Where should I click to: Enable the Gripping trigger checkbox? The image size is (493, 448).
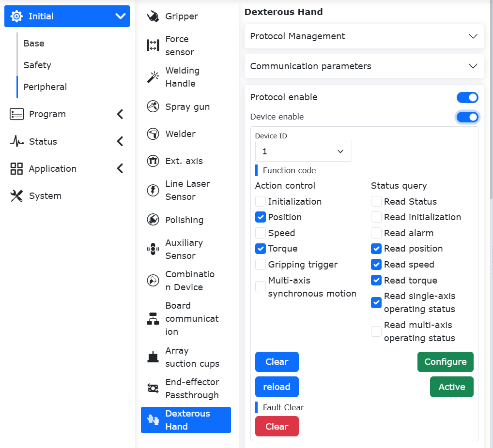(x=261, y=265)
